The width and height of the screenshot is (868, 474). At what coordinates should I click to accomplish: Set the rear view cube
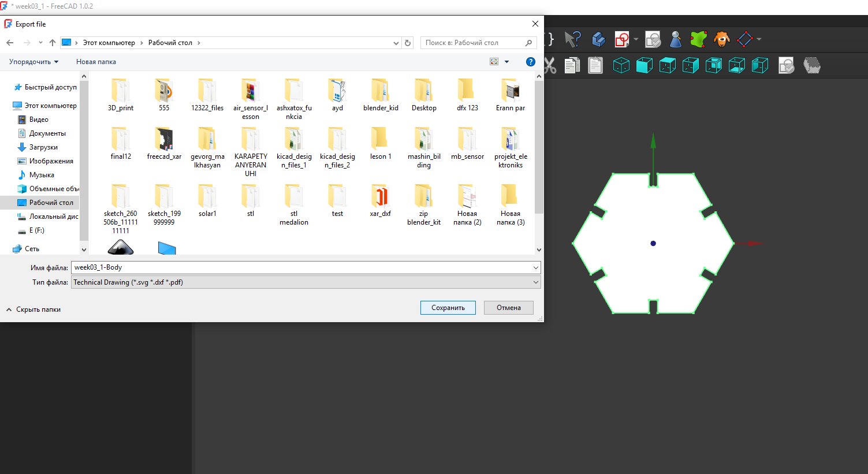point(714,65)
